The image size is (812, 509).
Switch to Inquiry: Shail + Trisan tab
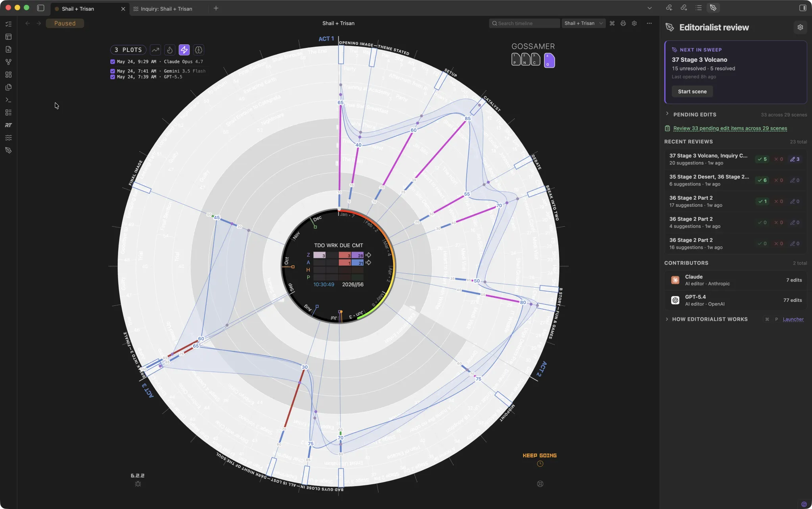tap(167, 9)
